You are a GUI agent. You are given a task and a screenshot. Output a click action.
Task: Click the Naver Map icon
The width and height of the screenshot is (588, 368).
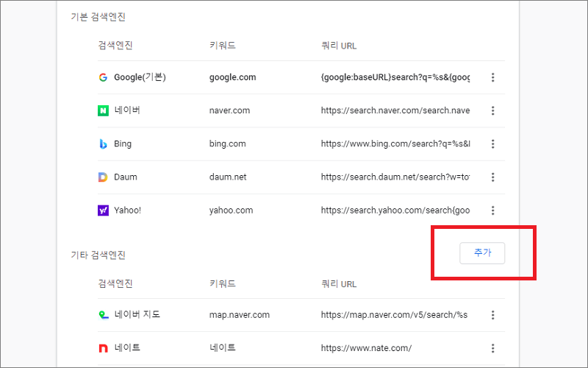click(x=104, y=315)
